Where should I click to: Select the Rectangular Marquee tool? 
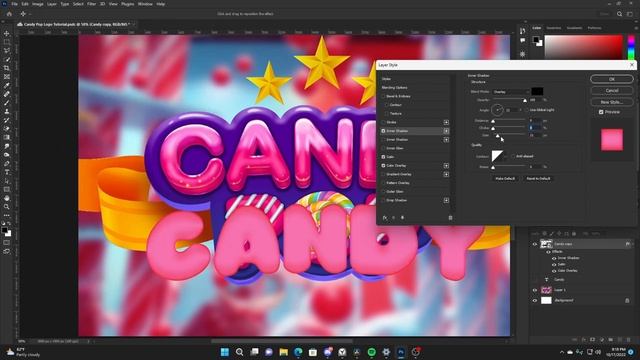click(7, 42)
